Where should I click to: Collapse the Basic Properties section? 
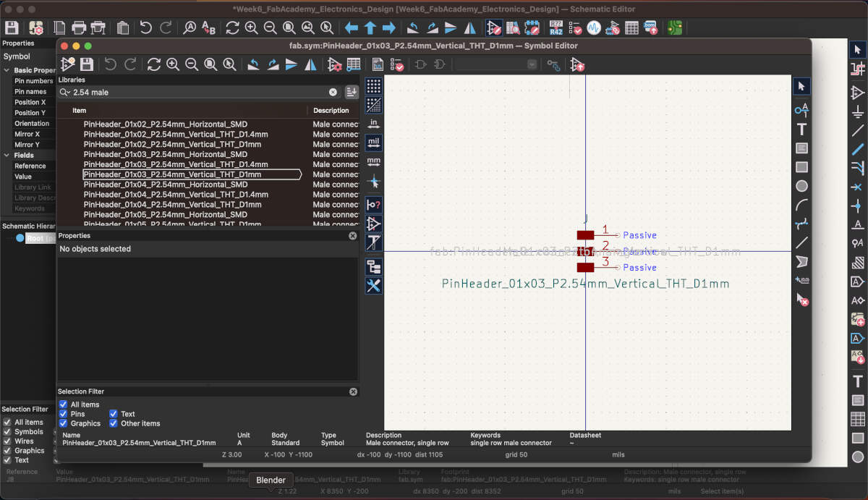point(7,70)
